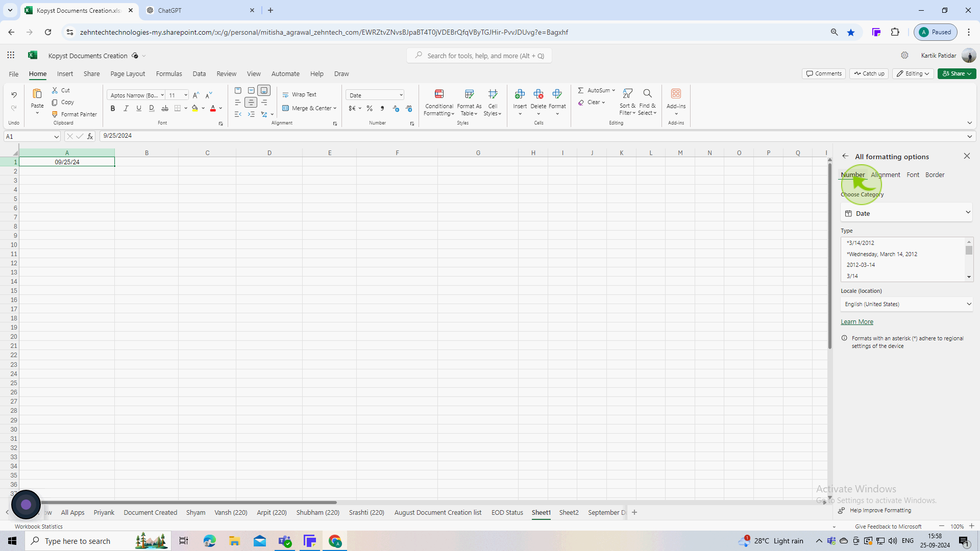Switch to the Alignment tab in formatting pane
Viewport: 980px width, 551px height.
[x=886, y=174]
